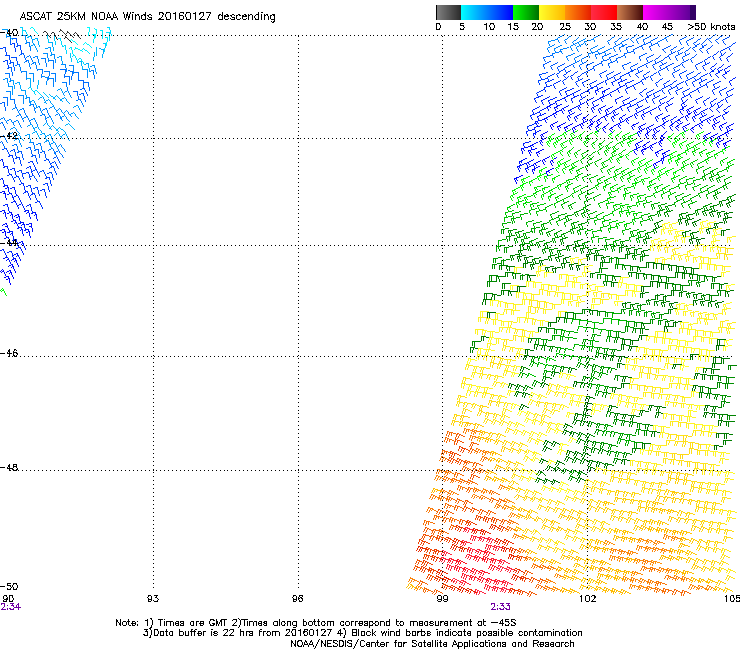Click the purple pass time '2:33'
The image size is (740, 650).
[x=500, y=607]
